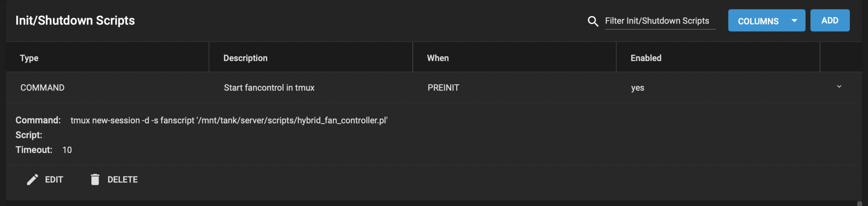Viewport: 868px width, 206px height.
Task: Open the COLUMNS chooser button
Action: (x=758, y=21)
